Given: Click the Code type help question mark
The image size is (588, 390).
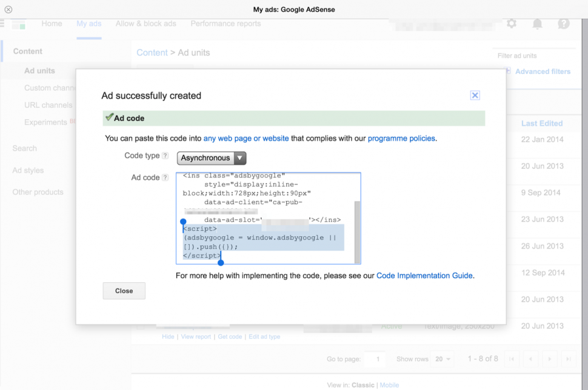Looking at the screenshot, I should [x=165, y=156].
